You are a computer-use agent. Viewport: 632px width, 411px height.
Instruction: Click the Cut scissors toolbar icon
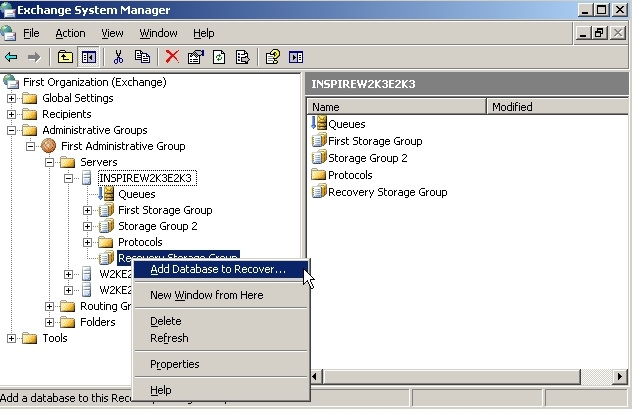point(118,57)
